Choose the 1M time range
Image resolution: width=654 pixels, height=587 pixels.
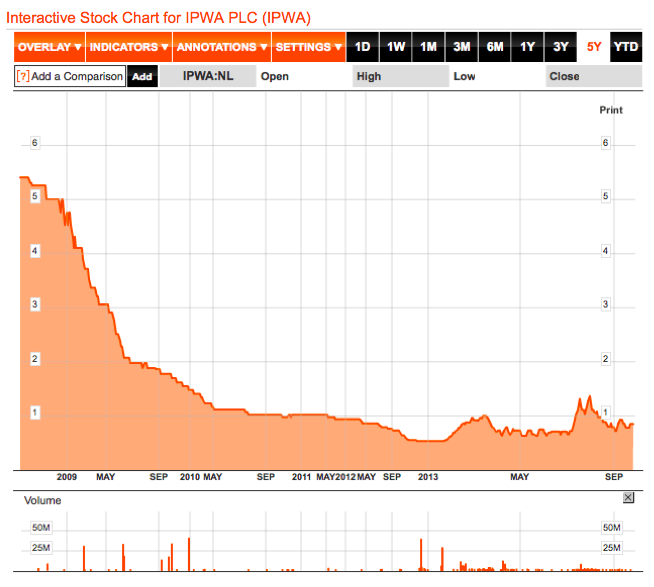click(x=428, y=47)
